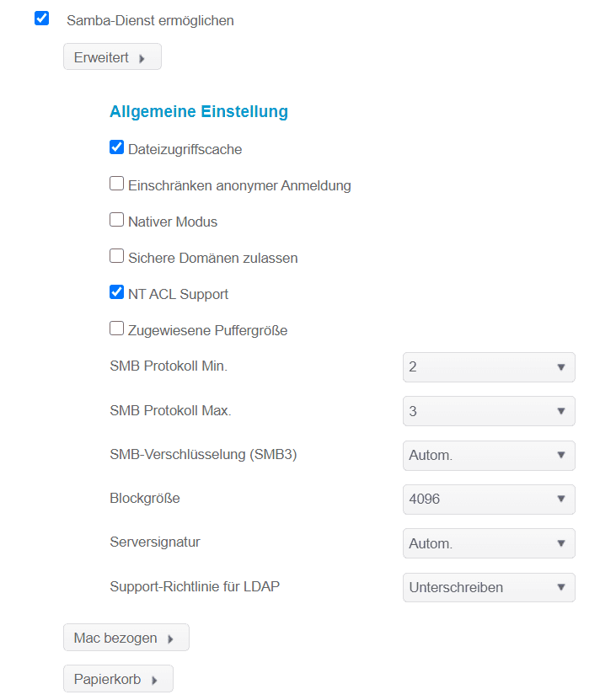
Task: Enable Sichere Domänen zulassen
Action: 117,257
